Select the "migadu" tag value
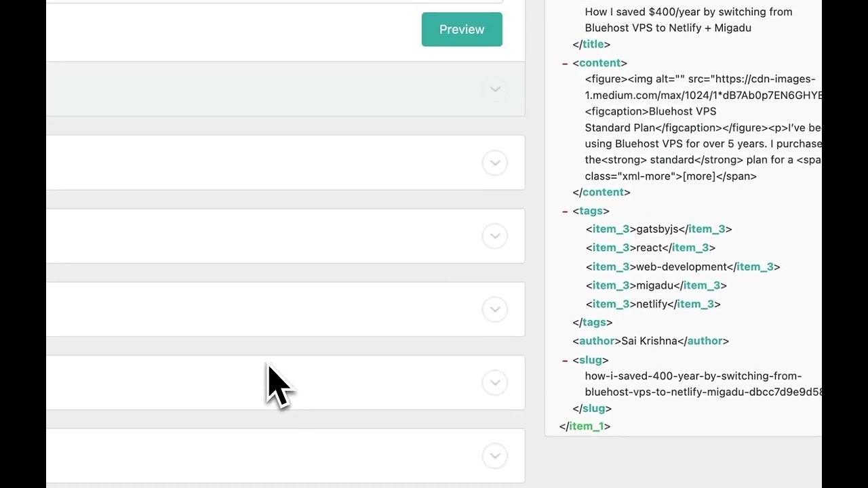The image size is (868, 488). click(654, 285)
